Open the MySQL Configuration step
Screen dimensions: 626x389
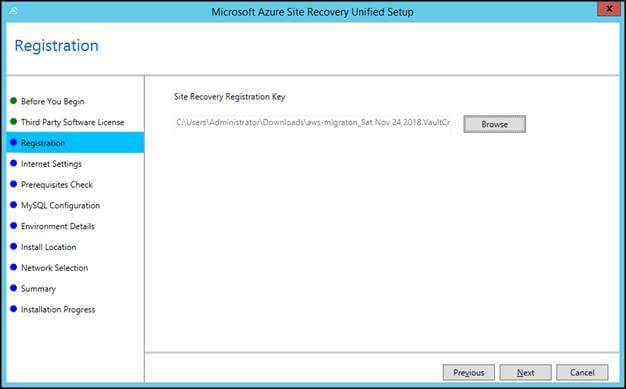[x=60, y=205]
